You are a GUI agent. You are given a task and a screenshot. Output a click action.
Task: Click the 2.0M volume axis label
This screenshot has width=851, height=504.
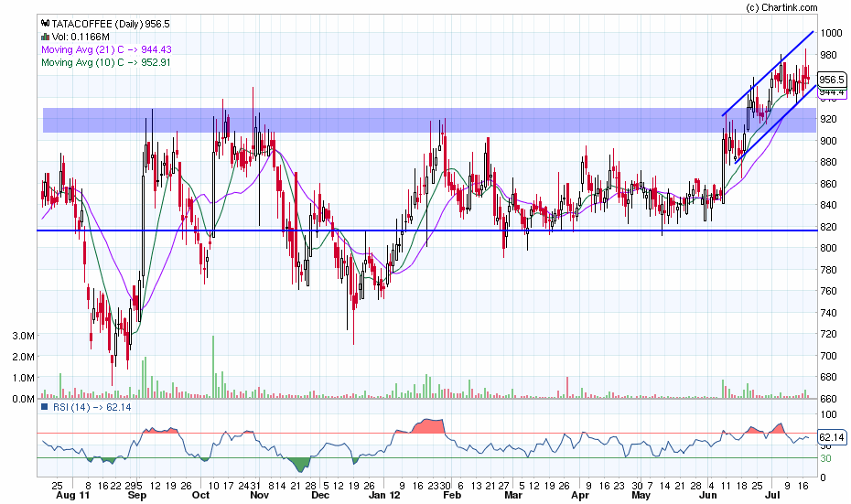pyautogui.click(x=24, y=357)
